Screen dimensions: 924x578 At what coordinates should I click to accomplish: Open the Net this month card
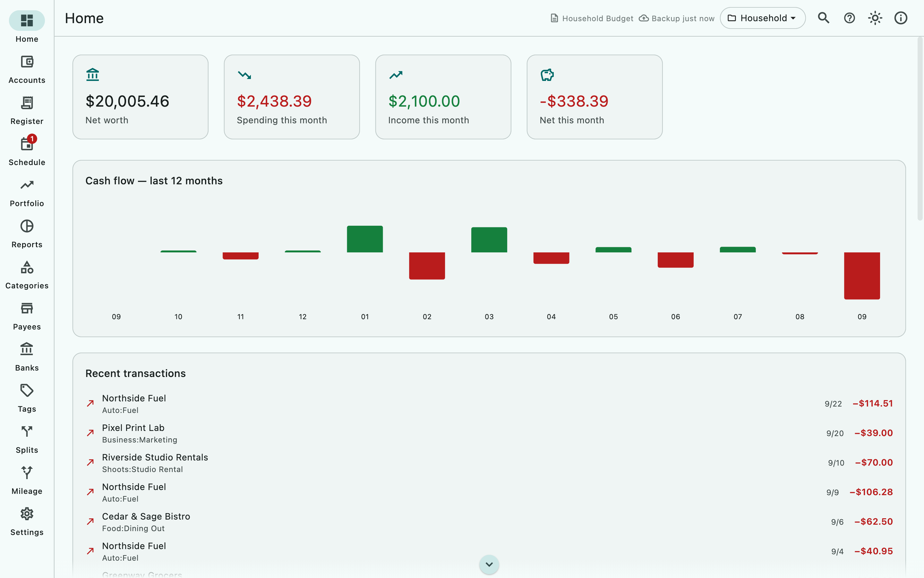595,97
